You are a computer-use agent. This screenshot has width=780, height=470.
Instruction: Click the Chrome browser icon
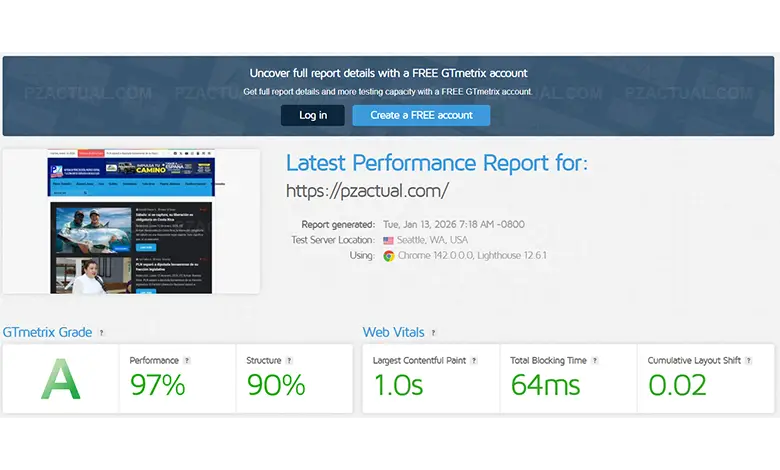(388, 256)
